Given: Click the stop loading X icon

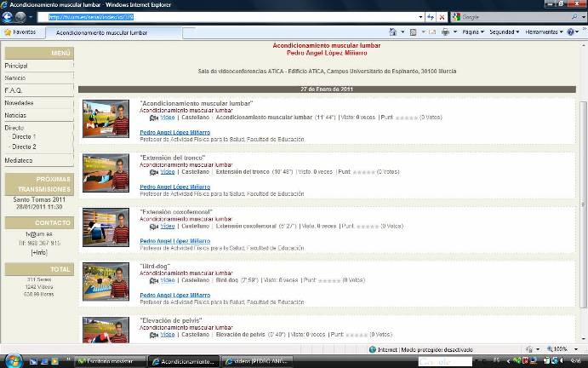Looking at the screenshot, I should 442,17.
